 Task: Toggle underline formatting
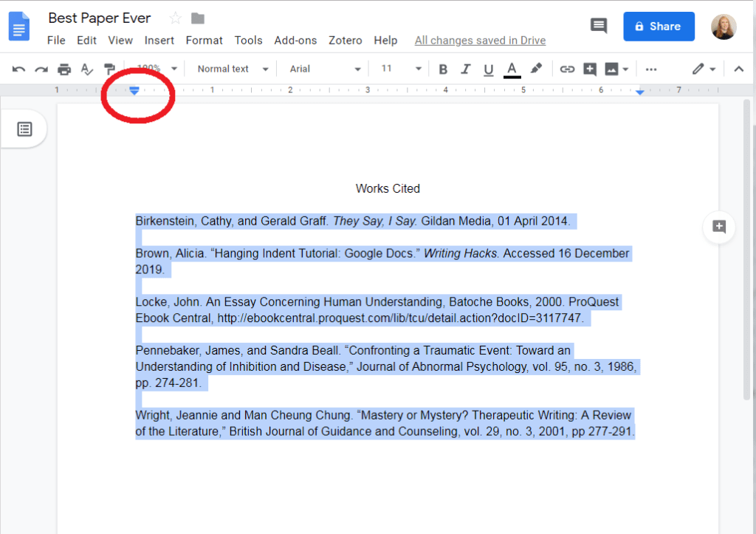click(488, 69)
